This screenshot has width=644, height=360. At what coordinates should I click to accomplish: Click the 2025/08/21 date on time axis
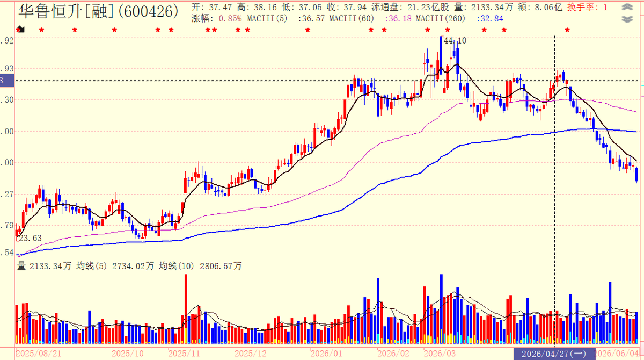tap(38, 354)
